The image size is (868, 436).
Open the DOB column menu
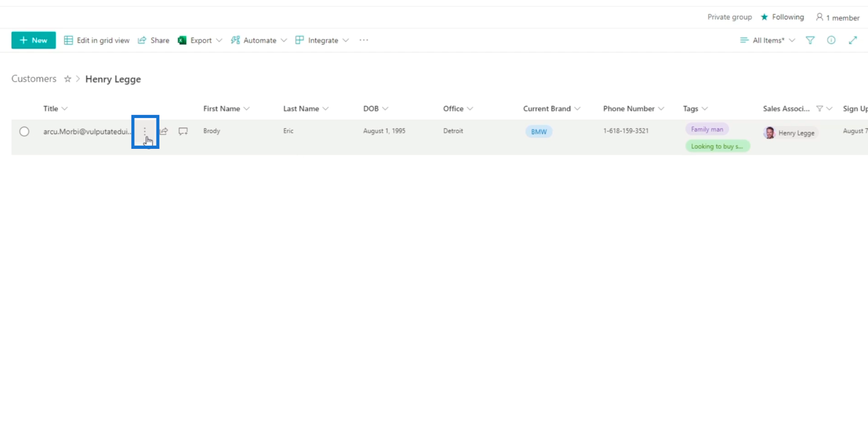(376, 109)
